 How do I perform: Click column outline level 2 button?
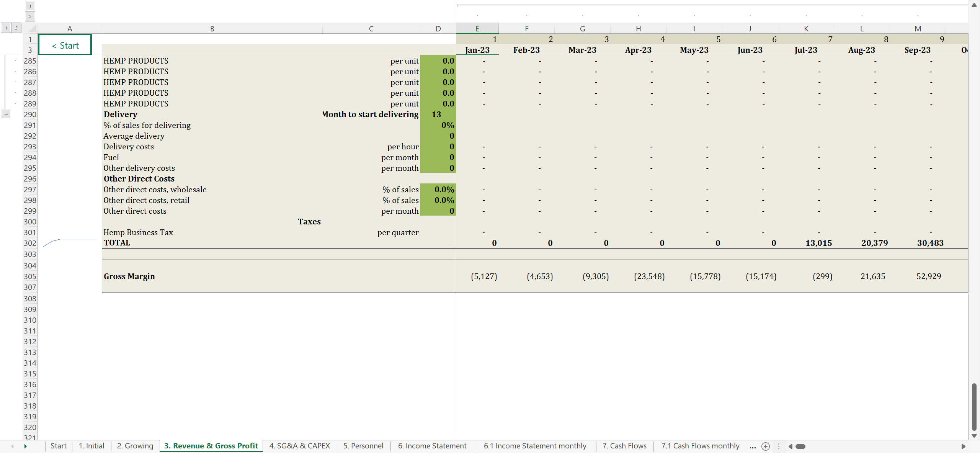30,16
